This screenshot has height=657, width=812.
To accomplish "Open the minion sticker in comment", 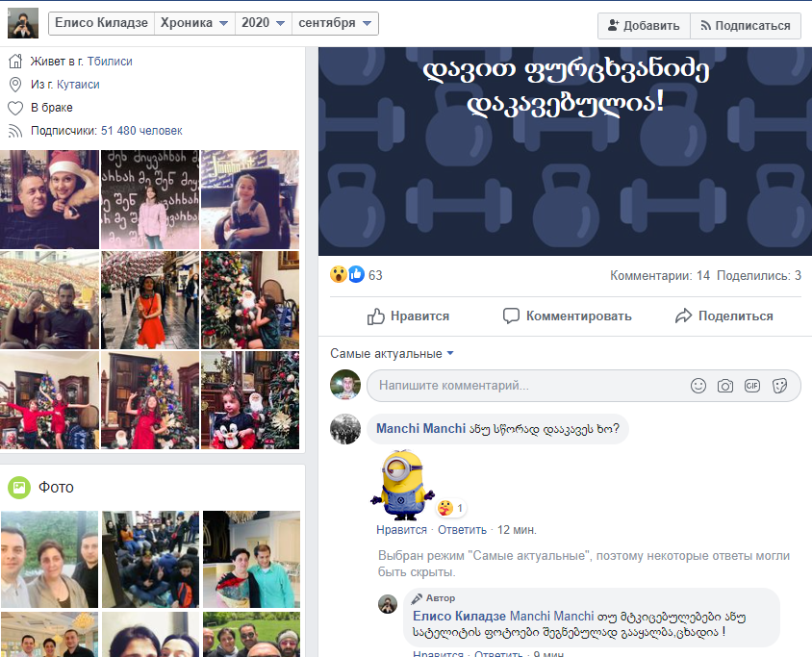I will 403,485.
